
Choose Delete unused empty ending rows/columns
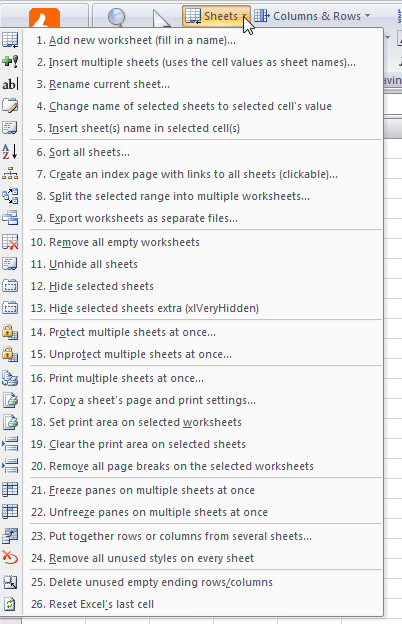pos(203,582)
